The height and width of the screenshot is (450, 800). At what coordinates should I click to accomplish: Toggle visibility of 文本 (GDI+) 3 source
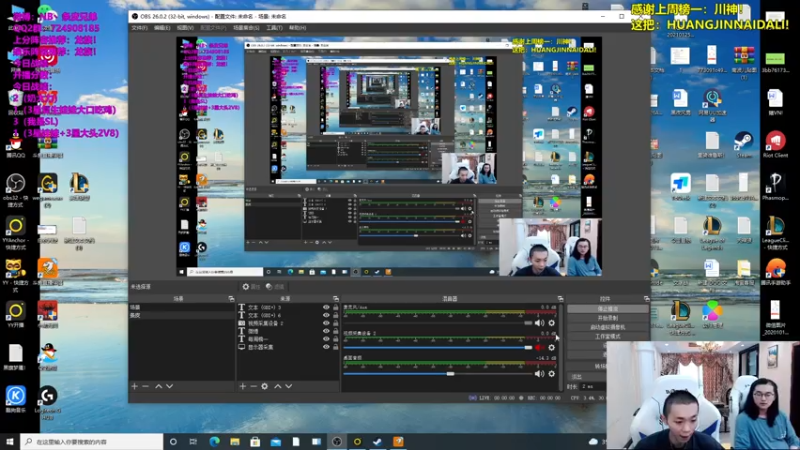coord(326,307)
